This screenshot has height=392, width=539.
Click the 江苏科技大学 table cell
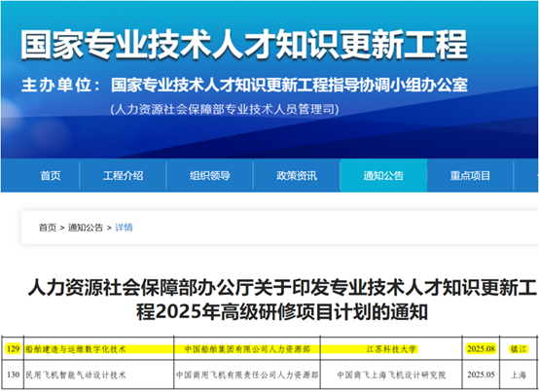pos(391,348)
